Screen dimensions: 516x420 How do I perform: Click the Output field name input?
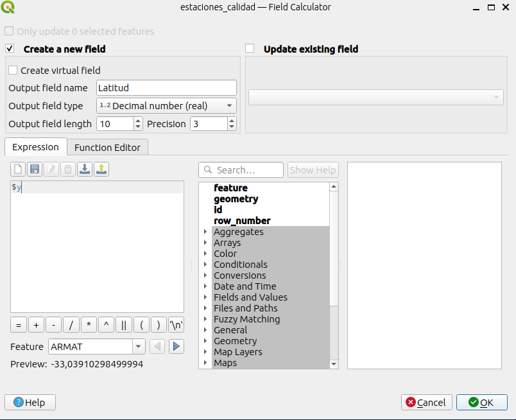coord(166,88)
